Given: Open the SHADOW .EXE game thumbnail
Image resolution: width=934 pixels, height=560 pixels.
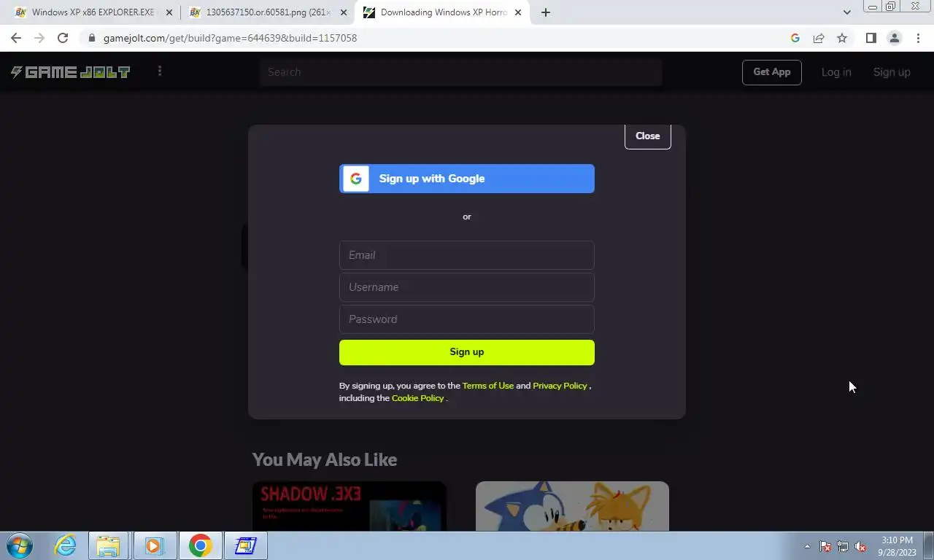Looking at the screenshot, I should pos(349,506).
